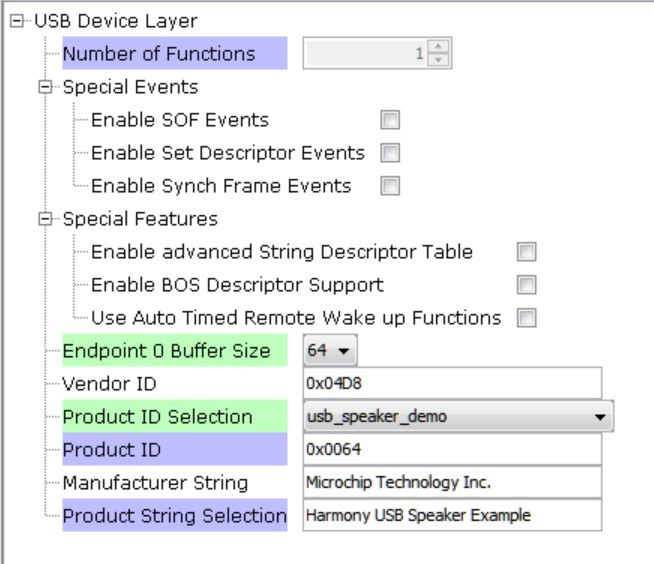Screen dimensions: 654x564
Task: Collapse the Special Events section
Action: [45, 87]
